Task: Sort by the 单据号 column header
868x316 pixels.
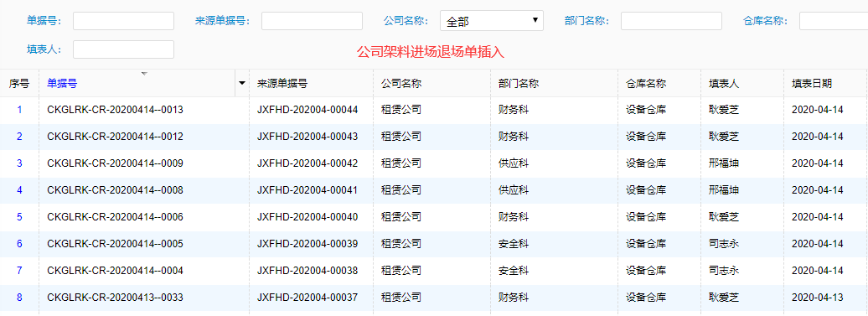Action: pyautogui.click(x=62, y=84)
